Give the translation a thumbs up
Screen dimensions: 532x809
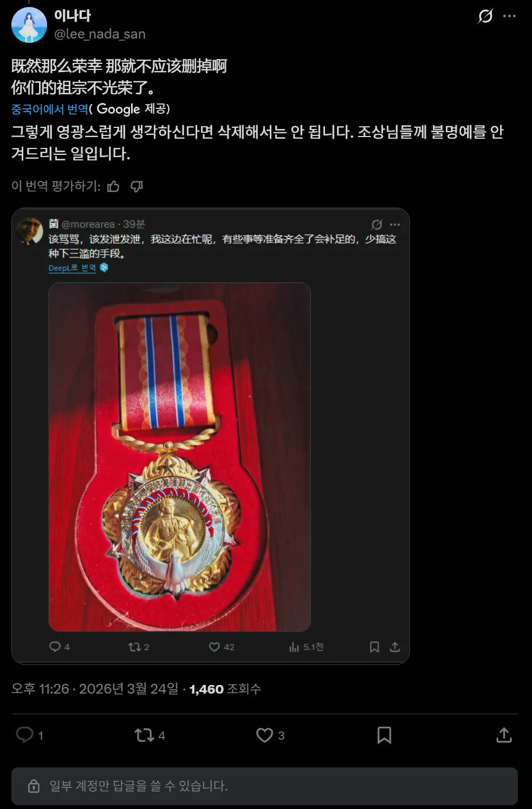113,186
